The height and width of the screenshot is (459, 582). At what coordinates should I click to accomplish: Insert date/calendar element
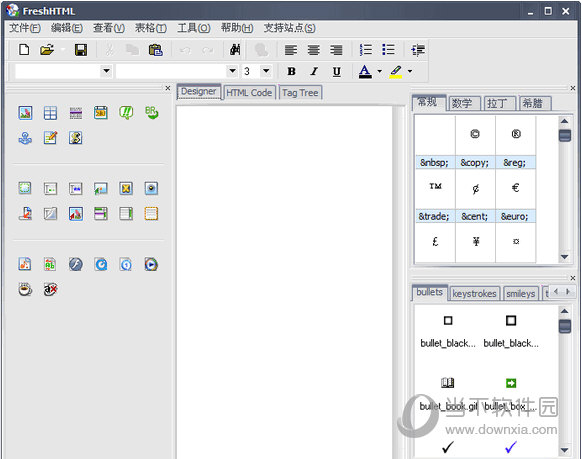pyautogui.click(x=101, y=113)
